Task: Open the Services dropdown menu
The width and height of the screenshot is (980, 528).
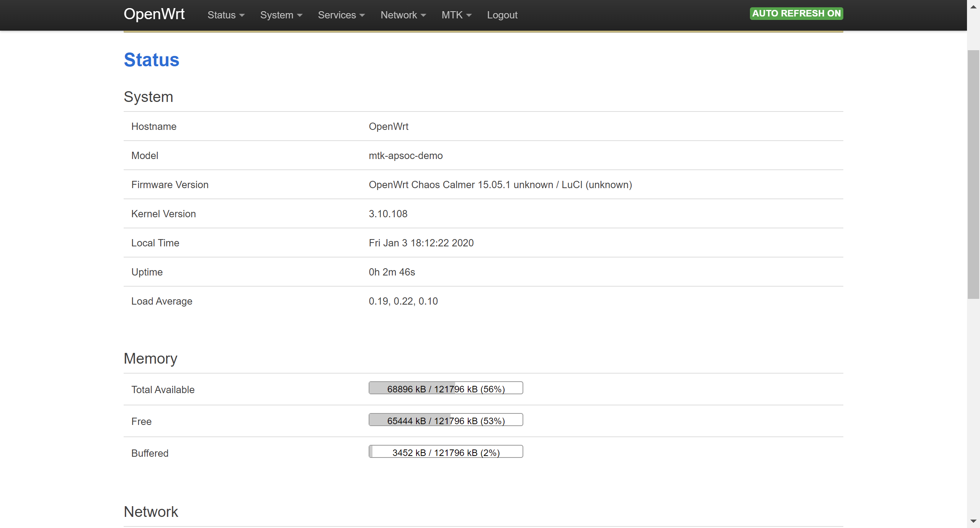Action: point(341,15)
